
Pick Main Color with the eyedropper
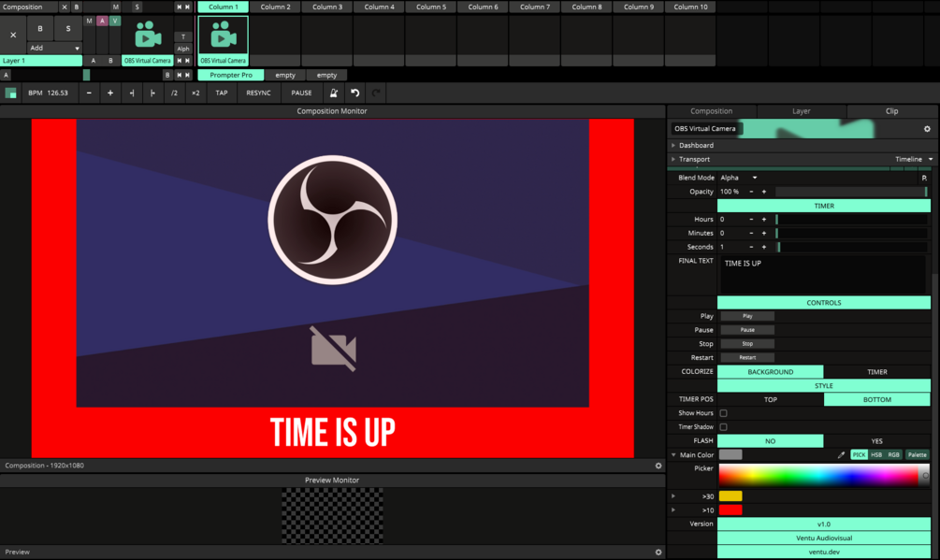coord(841,455)
